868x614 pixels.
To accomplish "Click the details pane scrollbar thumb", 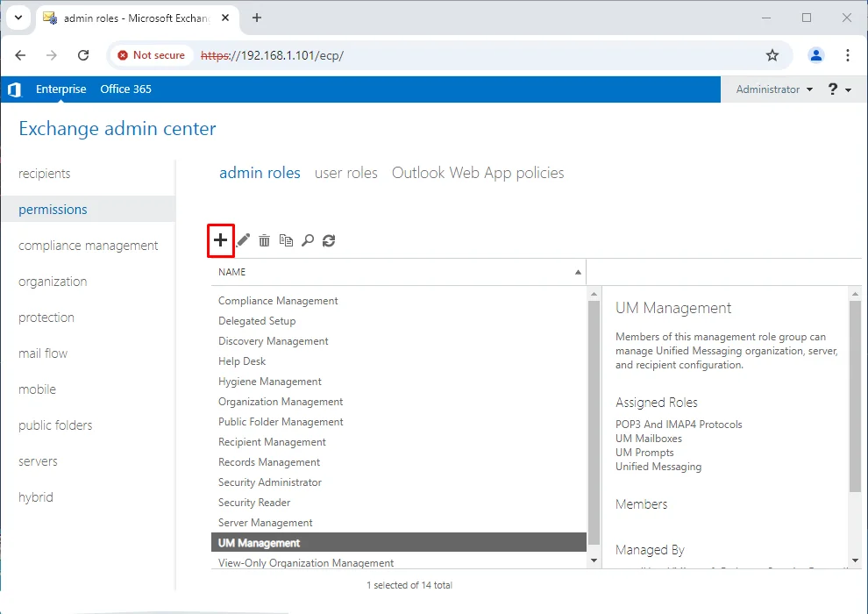I will tap(855, 396).
